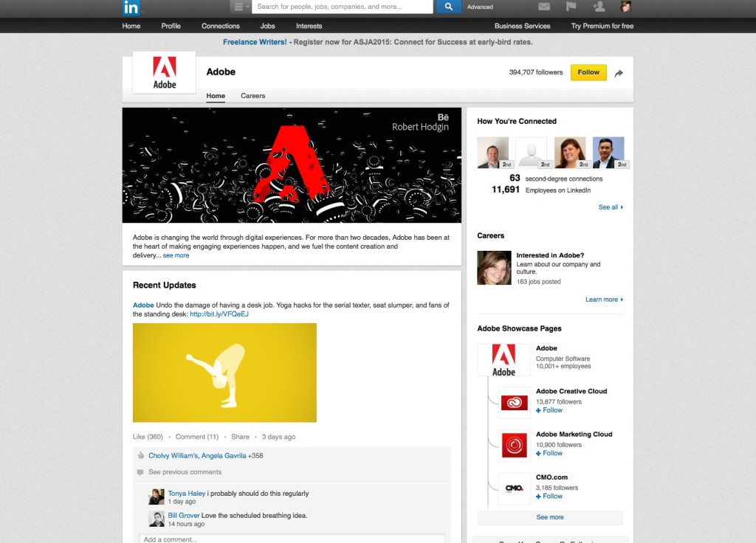
Task: Click the CMO.com showcase logo
Action: pyautogui.click(x=514, y=488)
